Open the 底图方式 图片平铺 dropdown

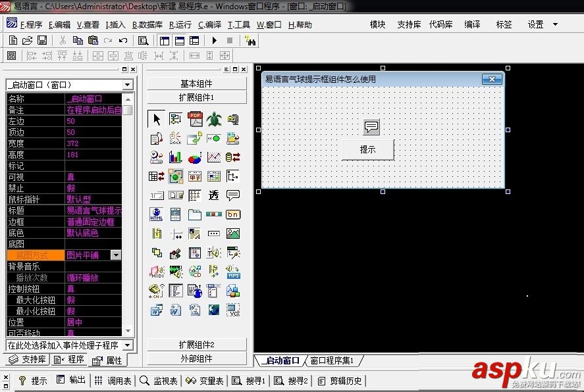coord(116,255)
